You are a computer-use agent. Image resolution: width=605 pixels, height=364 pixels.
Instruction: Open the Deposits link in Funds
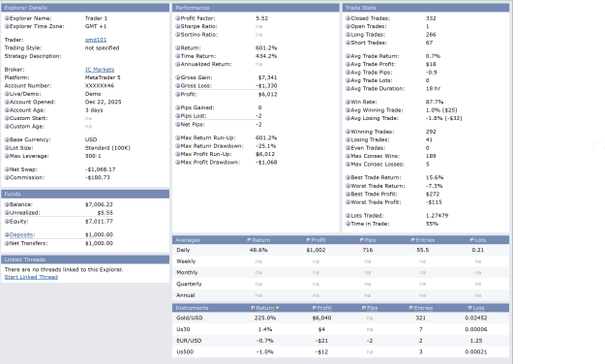pyautogui.click(x=21, y=234)
